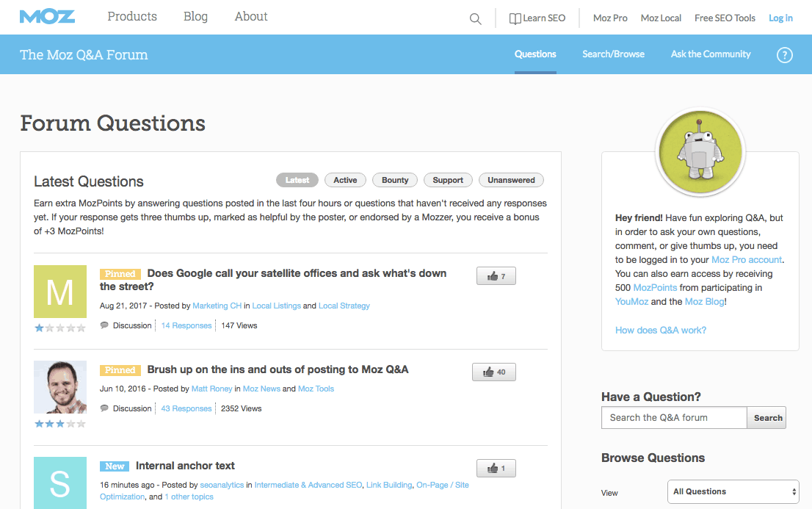812x509 pixels.
Task: Click the Moz logo
Action: tap(47, 17)
